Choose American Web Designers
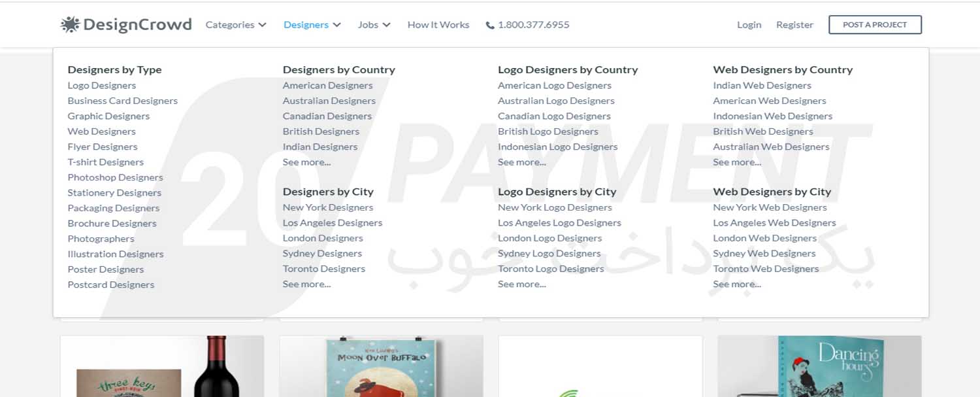 (x=770, y=101)
